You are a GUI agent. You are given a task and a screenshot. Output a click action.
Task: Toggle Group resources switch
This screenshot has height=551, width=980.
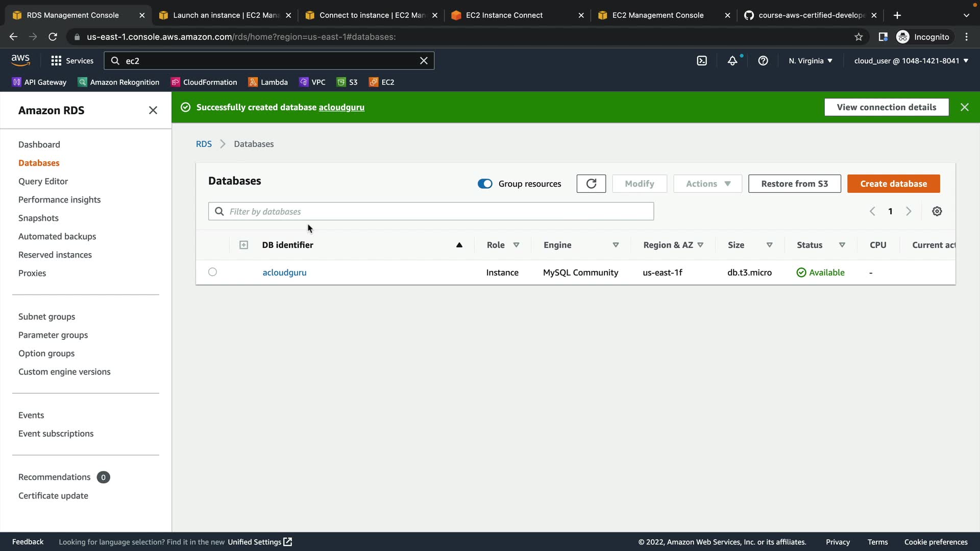(x=485, y=184)
